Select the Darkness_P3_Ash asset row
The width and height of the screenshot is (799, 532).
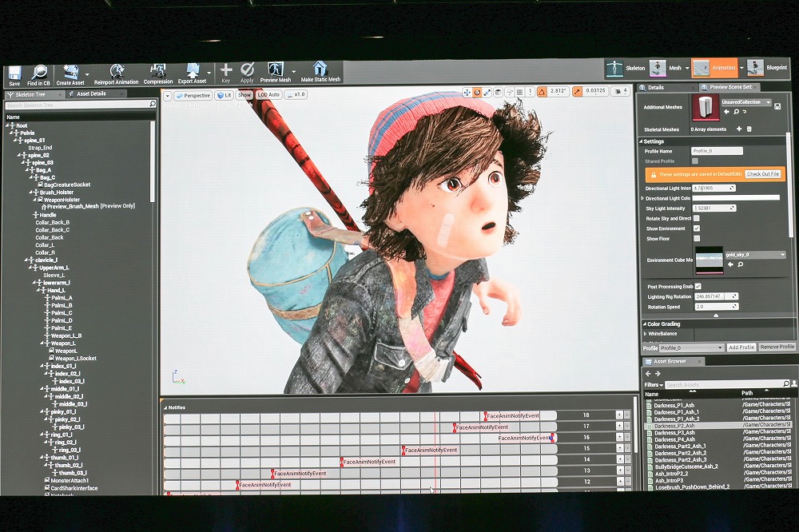tap(718, 432)
